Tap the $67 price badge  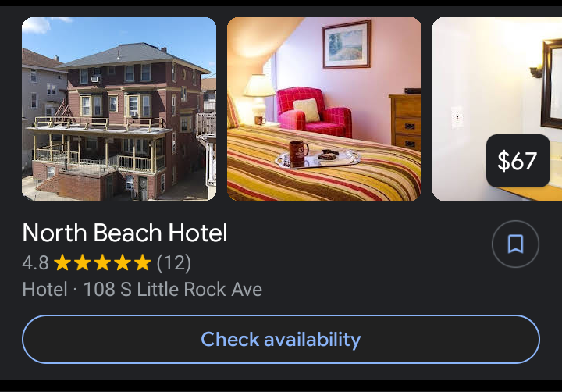[518, 161]
